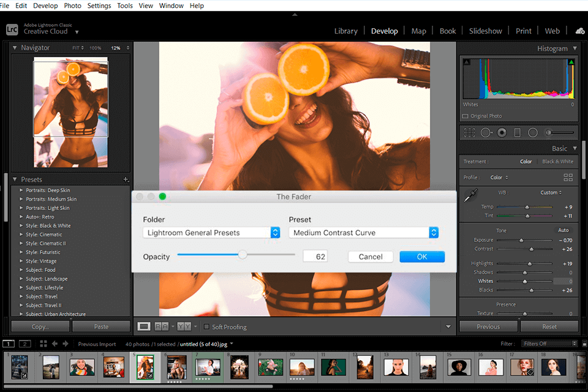Viewport: 588px width, 392px height.
Task: Click the cloud sync status icon
Action: coord(580,31)
